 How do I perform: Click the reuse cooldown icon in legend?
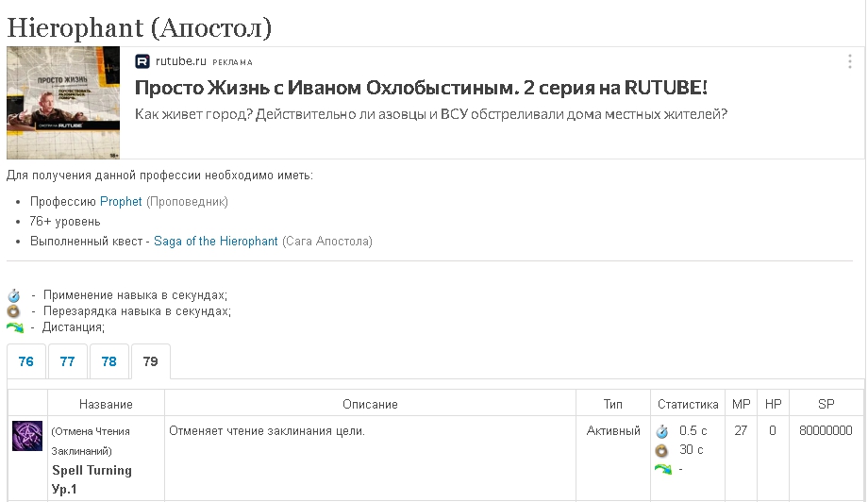click(13, 311)
